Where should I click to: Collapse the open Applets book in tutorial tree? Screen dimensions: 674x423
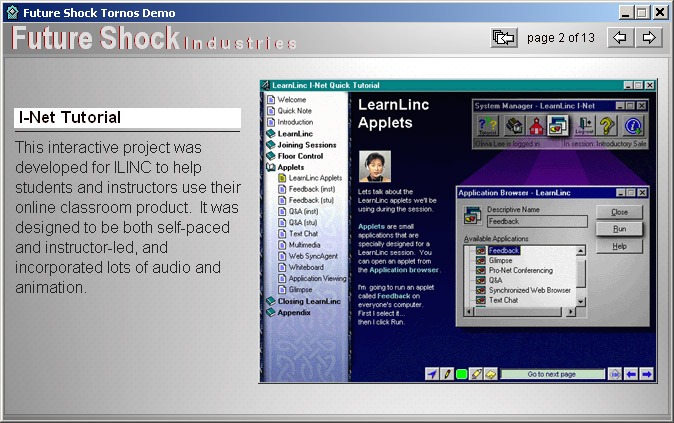click(x=271, y=167)
